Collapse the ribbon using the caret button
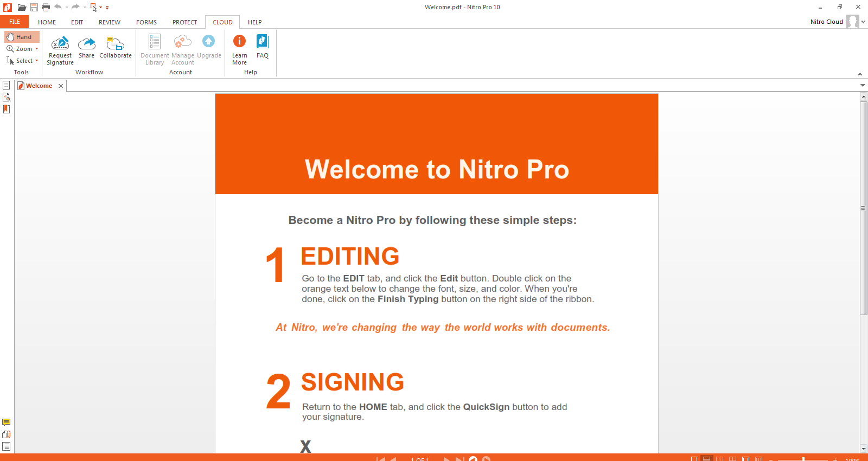 860,74
